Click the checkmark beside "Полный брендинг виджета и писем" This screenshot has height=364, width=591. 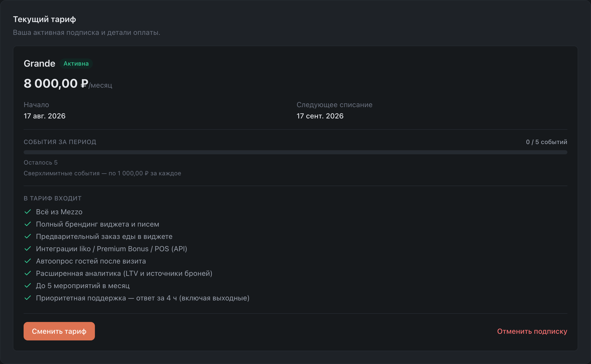(28, 224)
